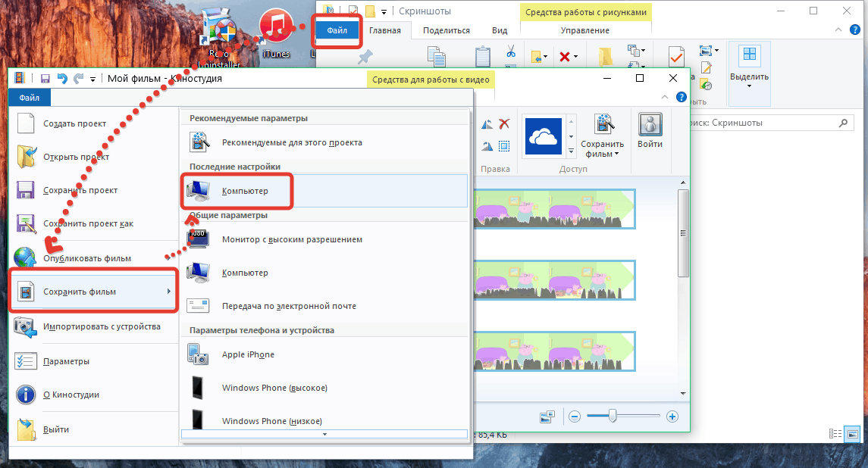Click the zoom out minus button

click(x=575, y=417)
